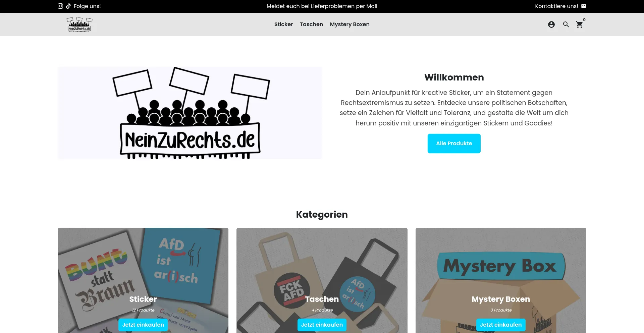The width and height of the screenshot is (644, 333).
Task: Click the mail envelope icon
Action: [584, 6]
